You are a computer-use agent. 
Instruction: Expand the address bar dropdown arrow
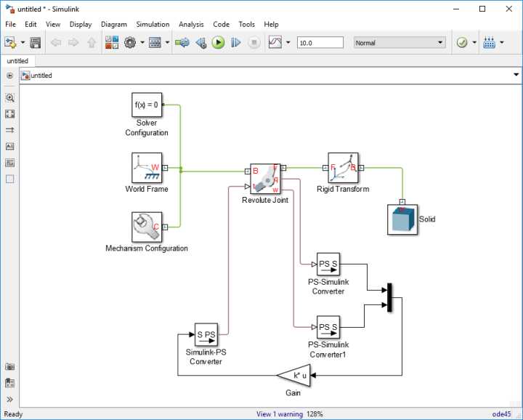[516, 75]
